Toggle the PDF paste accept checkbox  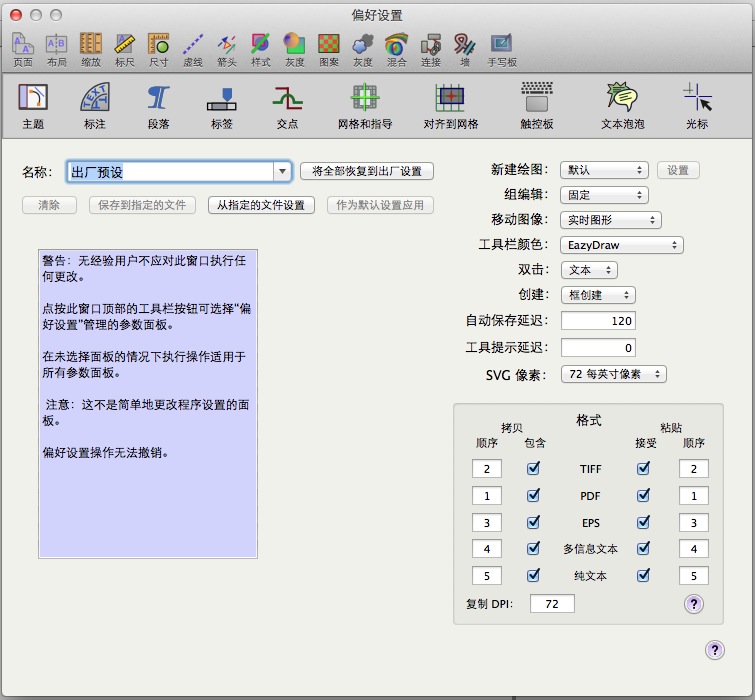643,495
